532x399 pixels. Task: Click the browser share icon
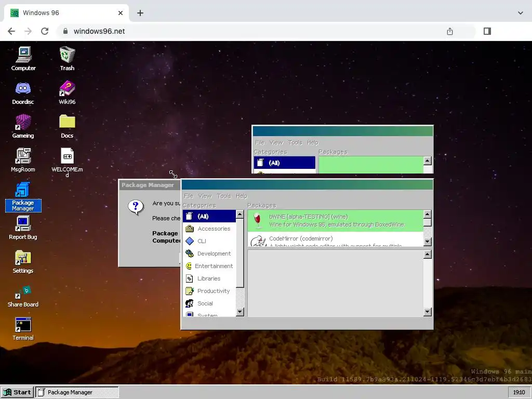(450, 31)
